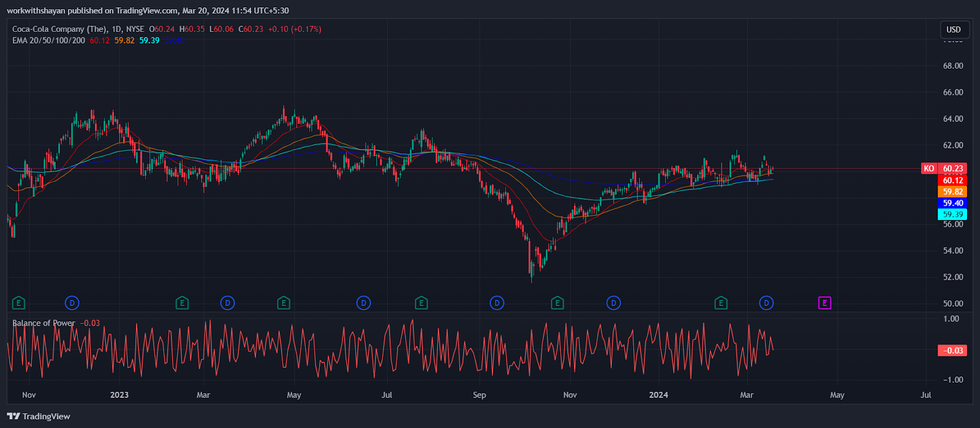
Task: Click the red 60.23 last price label
Action: 953,168
